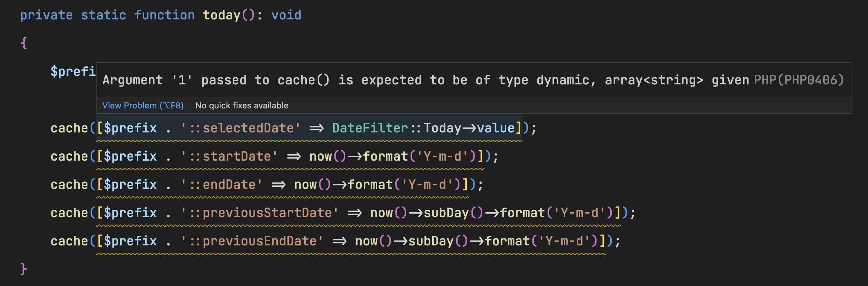Click the '::endDate' string key
Viewport: 868px width, 286px height.
coord(221,185)
